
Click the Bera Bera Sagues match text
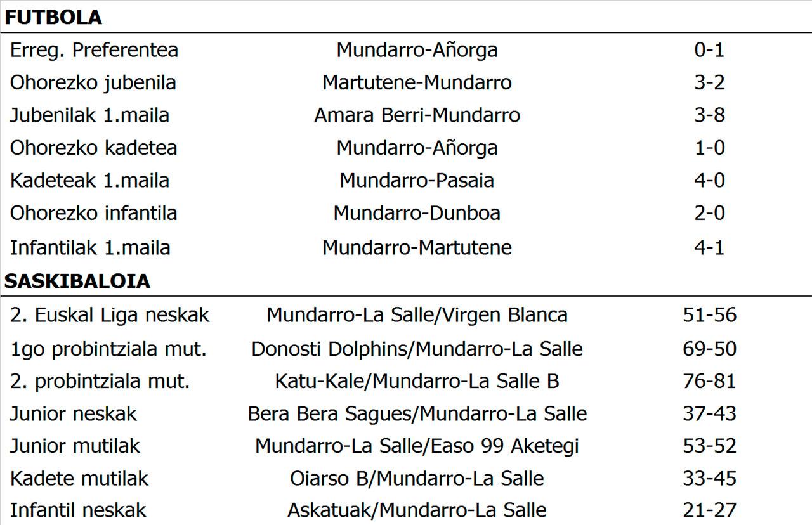417,414
